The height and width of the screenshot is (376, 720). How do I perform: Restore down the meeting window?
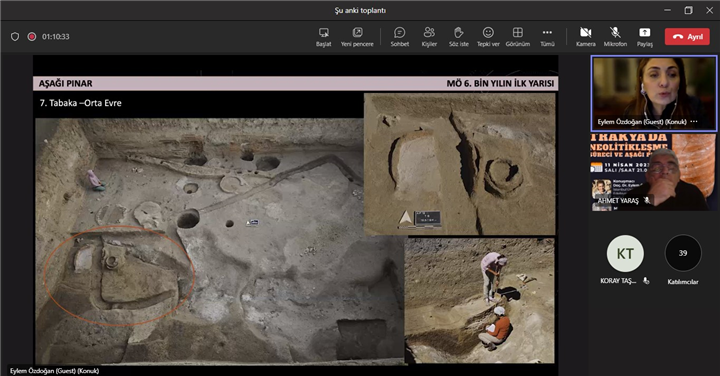688,10
